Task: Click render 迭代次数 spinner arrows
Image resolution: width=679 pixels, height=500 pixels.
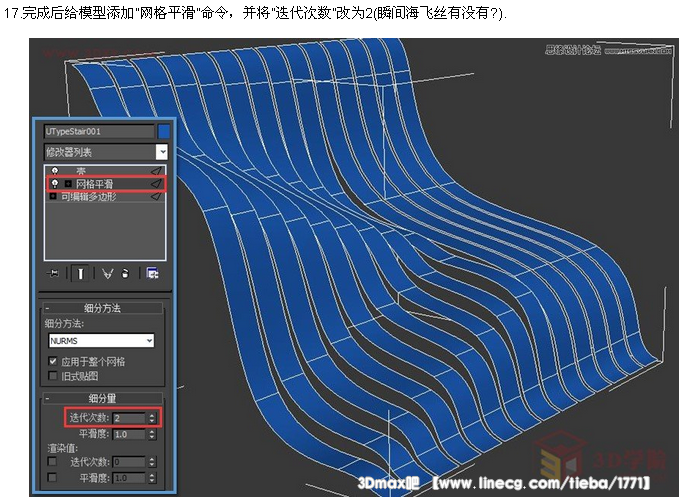Action: [x=152, y=462]
